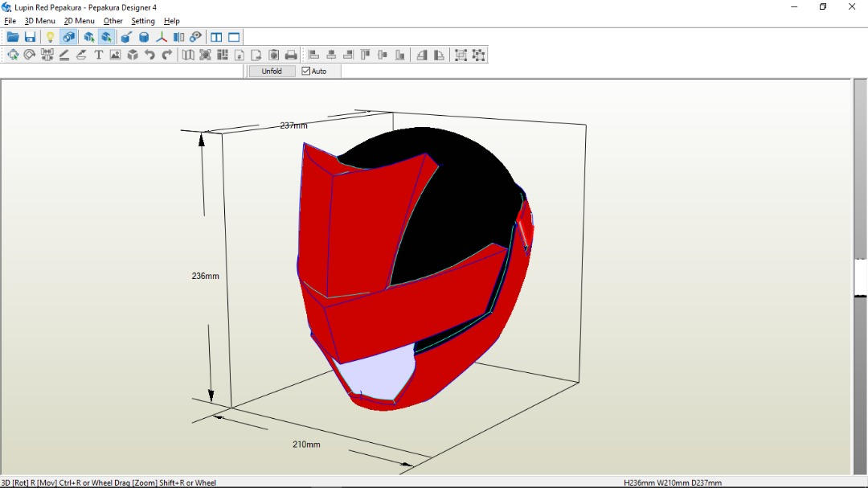Click the Unfold button
Screen dimensions: 868x488
271,70
